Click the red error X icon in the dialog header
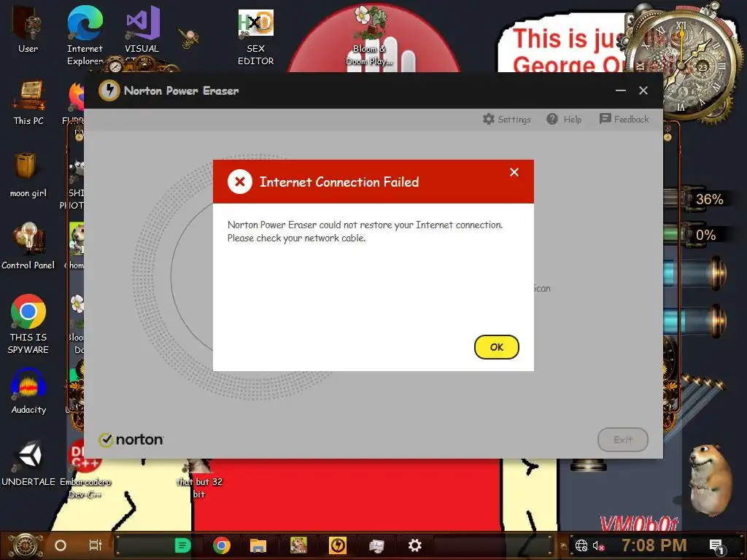Image resolution: width=747 pixels, height=560 pixels. click(239, 182)
